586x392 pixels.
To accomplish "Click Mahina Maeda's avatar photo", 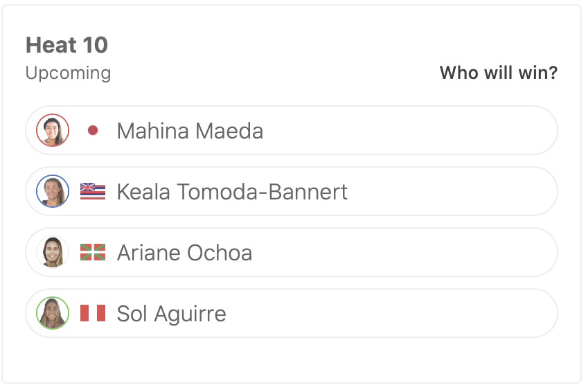I will pyautogui.click(x=53, y=130).
